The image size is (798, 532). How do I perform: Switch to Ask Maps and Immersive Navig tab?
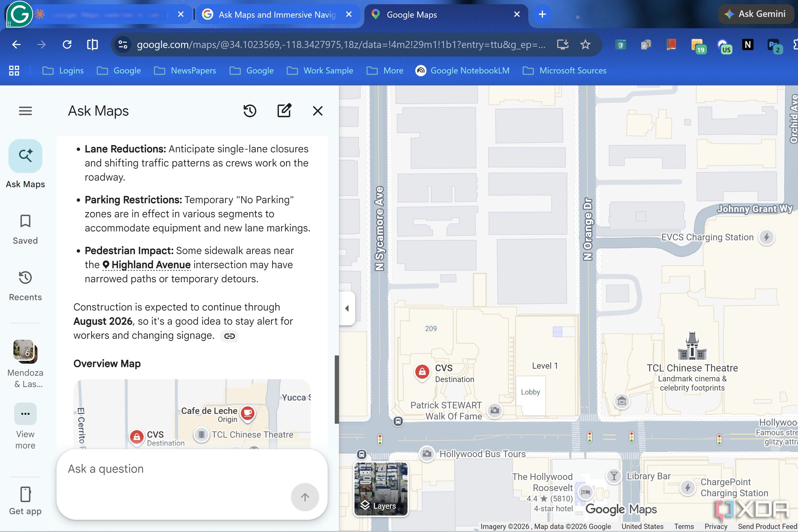tap(278, 15)
